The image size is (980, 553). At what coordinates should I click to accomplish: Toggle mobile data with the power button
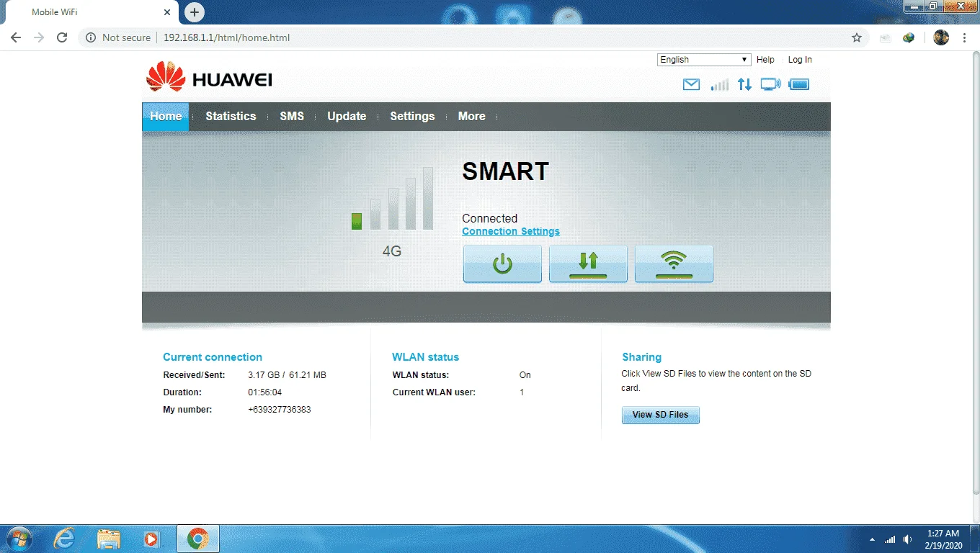[502, 264]
